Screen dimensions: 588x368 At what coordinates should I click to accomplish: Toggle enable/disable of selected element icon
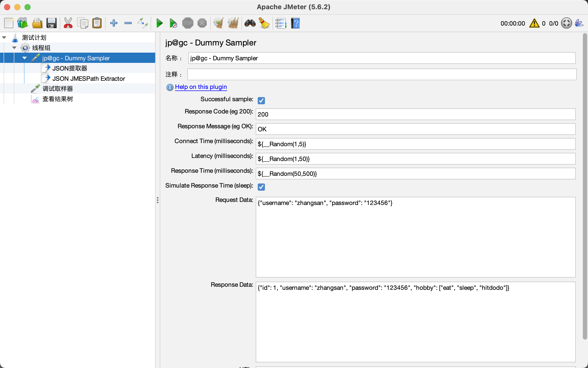click(x=142, y=23)
